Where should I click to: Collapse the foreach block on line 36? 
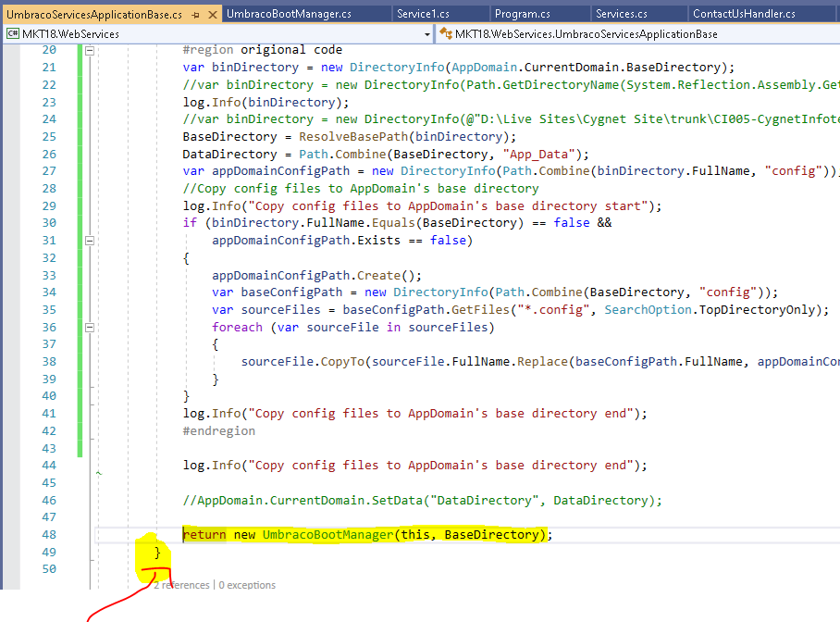[x=90, y=327]
